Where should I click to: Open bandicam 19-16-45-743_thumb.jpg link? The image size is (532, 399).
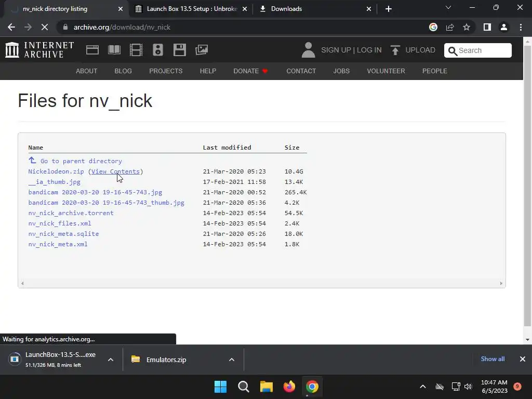coord(106,203)
